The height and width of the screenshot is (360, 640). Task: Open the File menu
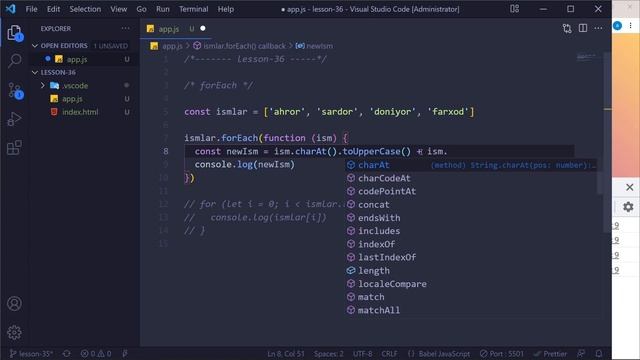point(31,9)
